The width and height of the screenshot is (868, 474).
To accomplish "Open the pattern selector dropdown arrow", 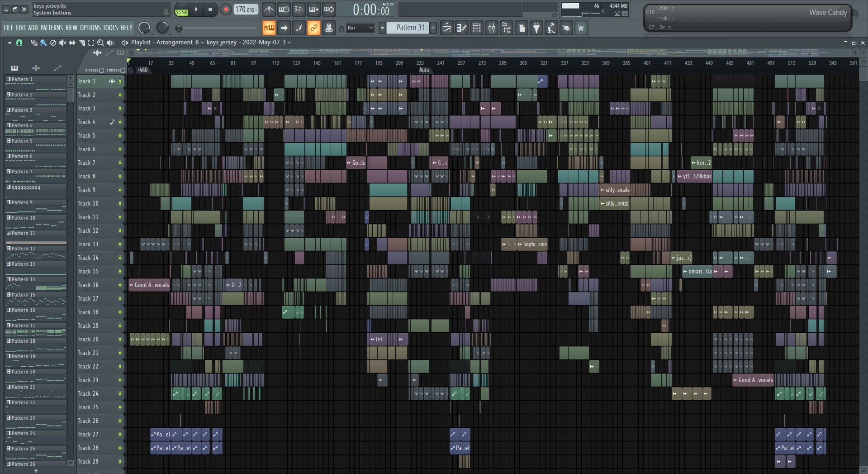I will tap(382, 28).
